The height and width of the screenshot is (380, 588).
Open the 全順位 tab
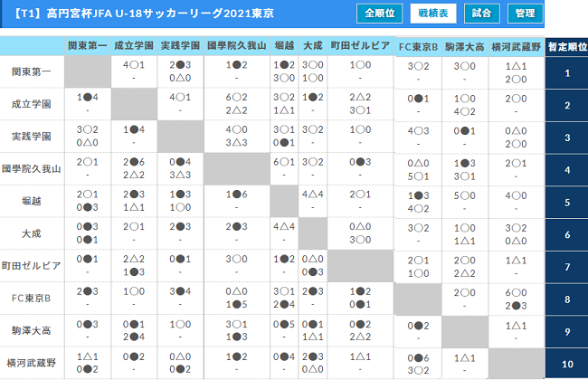380,14
